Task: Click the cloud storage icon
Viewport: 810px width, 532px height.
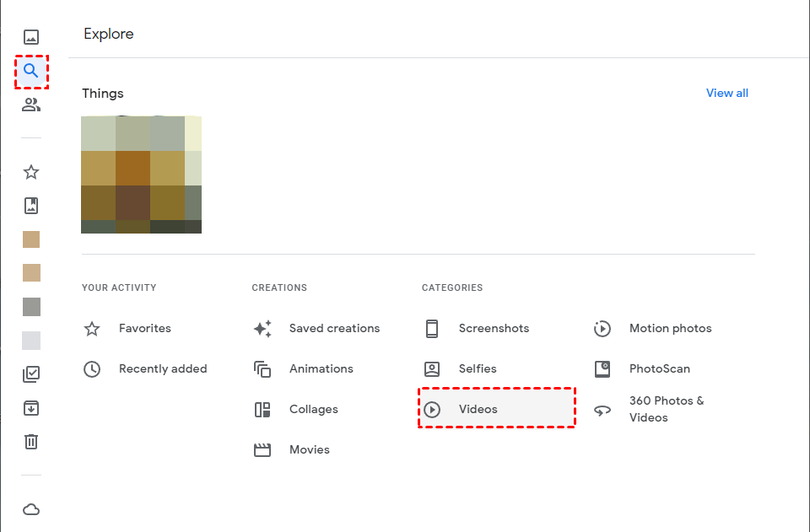Action: click(x=31, y=509)
